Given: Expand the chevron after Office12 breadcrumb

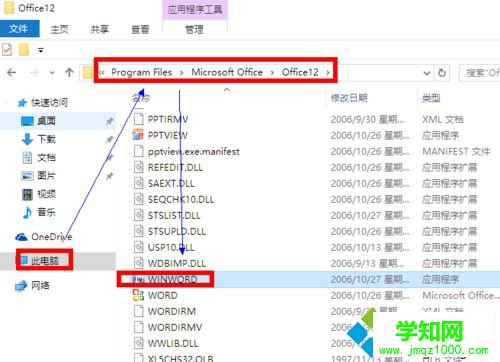Looking at the screenshot, I should 328,73.
